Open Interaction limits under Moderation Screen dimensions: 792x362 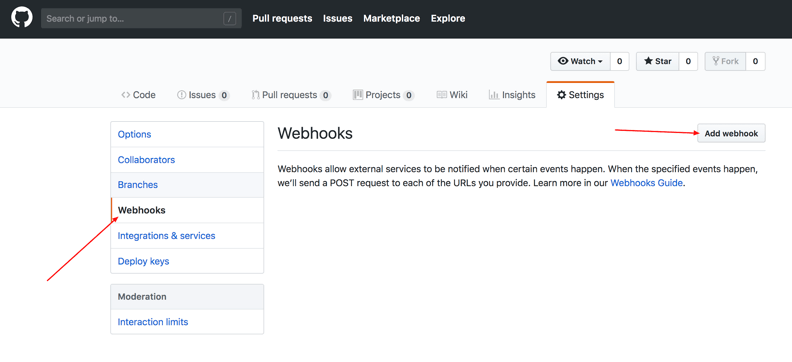[x=187, y=322]
